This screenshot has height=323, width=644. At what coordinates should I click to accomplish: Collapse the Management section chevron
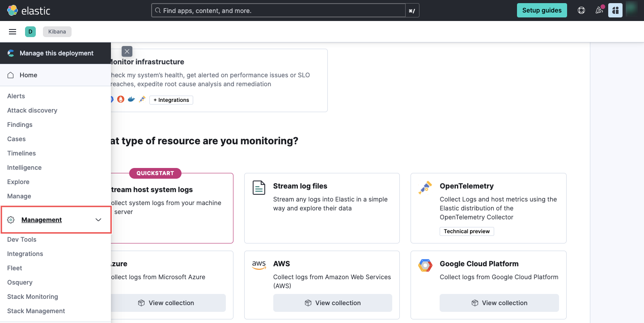(98, 219)
